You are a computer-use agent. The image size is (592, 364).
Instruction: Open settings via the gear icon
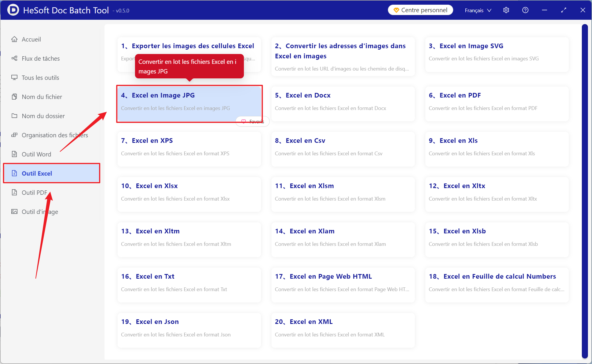point(506,10)
